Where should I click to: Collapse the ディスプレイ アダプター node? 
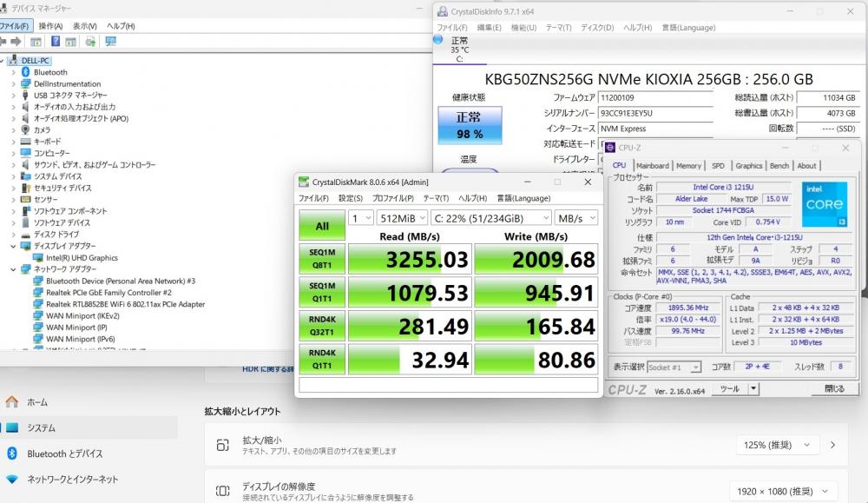coord(14,246)
